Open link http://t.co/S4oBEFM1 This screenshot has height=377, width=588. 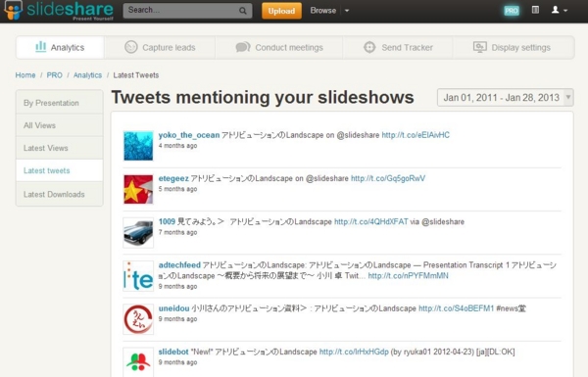pos(456,308)
